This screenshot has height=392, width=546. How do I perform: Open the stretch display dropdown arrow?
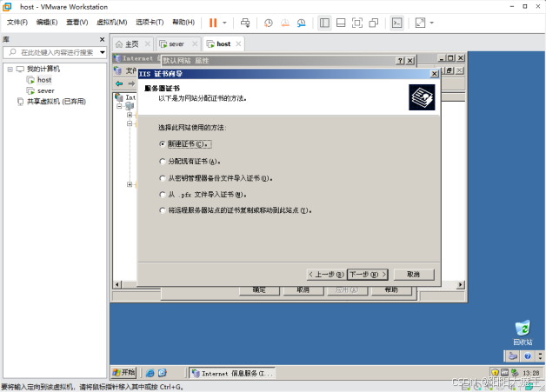(432, 23)
